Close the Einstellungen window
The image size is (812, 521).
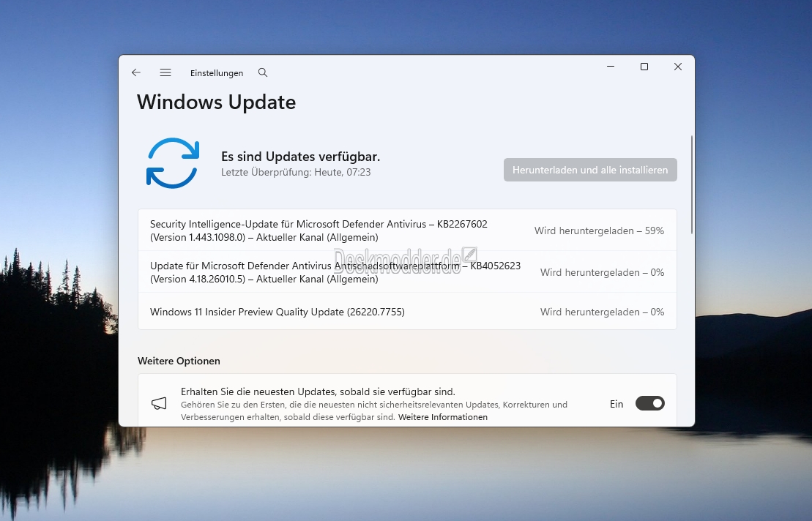tap(678, 67)
